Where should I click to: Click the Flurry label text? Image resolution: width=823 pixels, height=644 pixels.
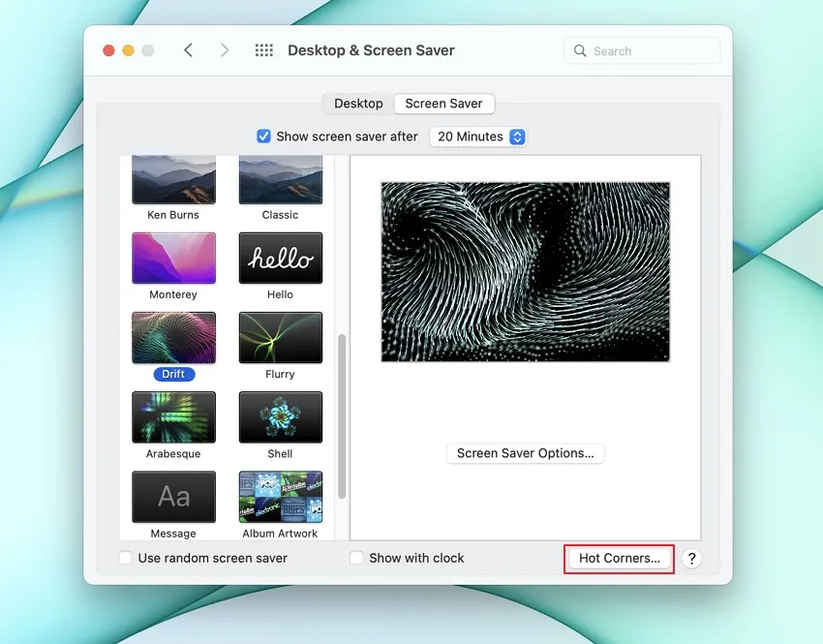click(x=280, y=374)
